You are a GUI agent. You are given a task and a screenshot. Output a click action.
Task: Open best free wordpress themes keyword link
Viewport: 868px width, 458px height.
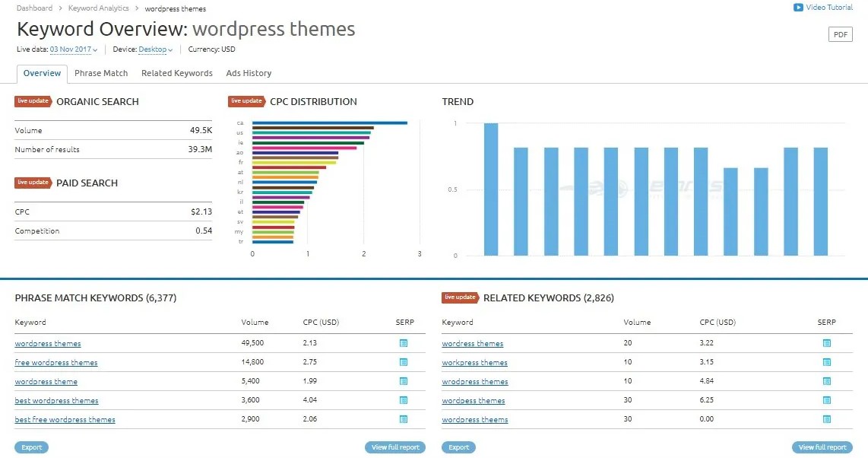point(65,419)
